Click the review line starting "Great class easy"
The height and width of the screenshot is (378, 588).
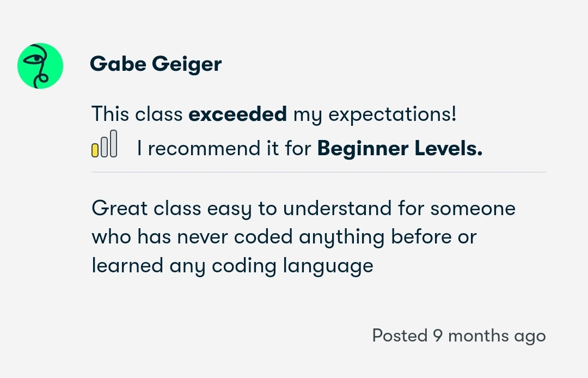303,209
